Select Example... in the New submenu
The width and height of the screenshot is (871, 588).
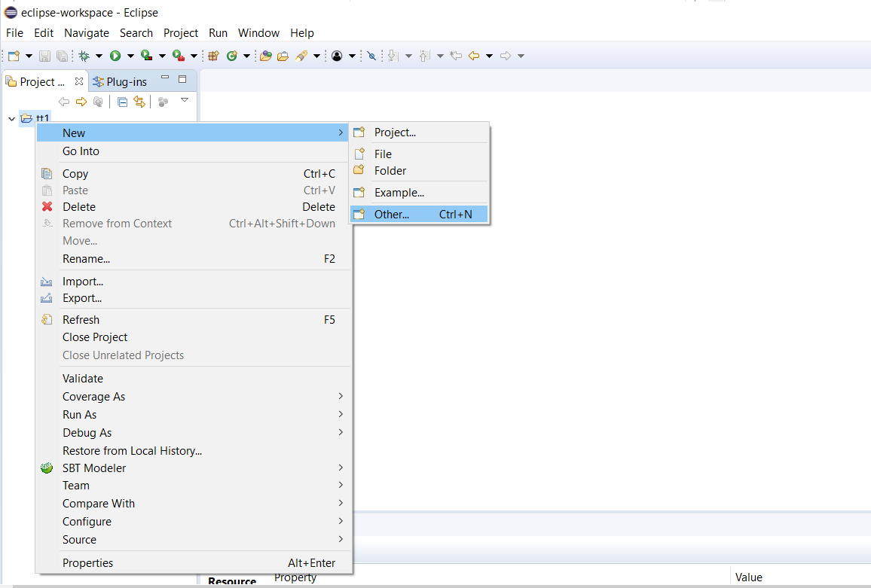coord(420,193)
